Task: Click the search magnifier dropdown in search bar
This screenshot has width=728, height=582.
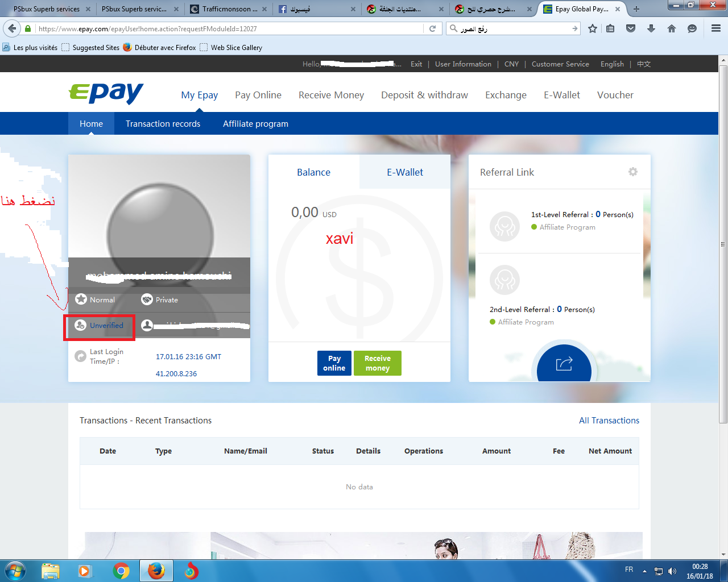Action: click(454, 28)
